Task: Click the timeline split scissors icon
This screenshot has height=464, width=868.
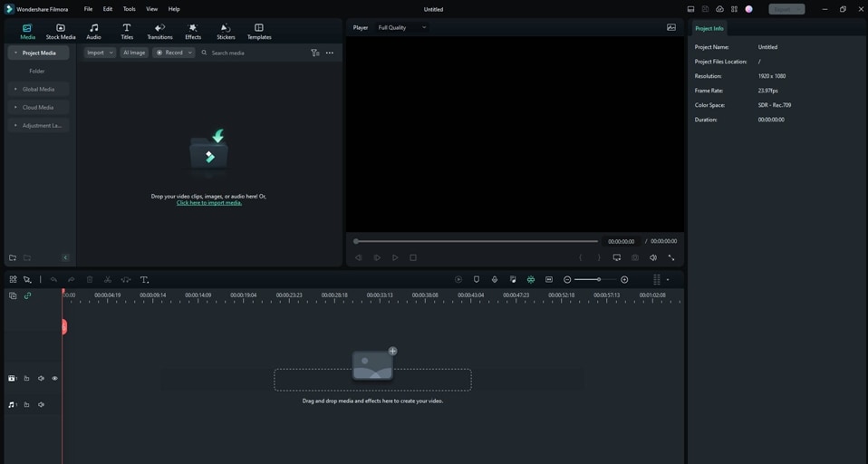Action: pos(108,280)
